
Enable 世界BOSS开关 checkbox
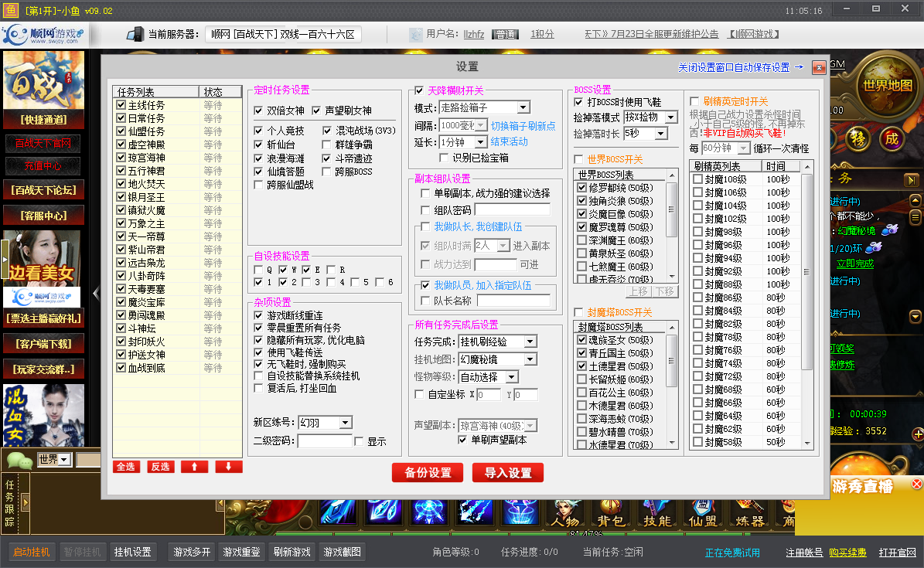(578, 160)
